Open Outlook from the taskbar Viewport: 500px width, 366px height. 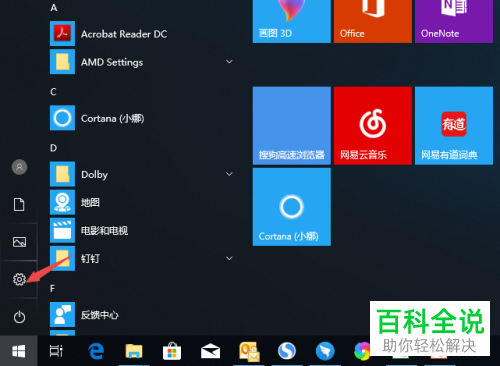click(249, 352)
